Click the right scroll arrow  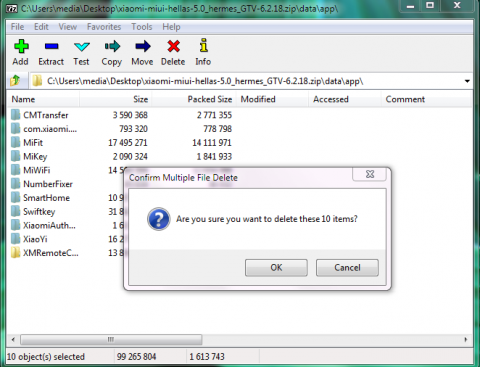(x=466, y=340)
